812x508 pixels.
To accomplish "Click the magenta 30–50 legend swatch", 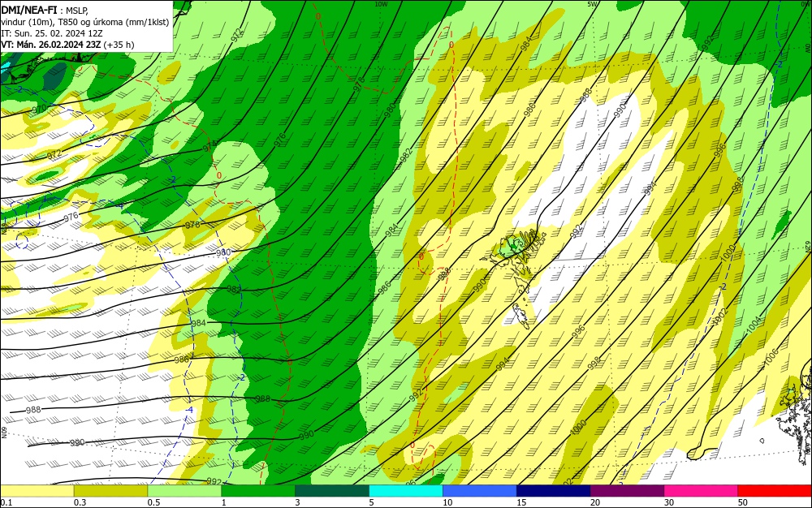I will point(702,490).
